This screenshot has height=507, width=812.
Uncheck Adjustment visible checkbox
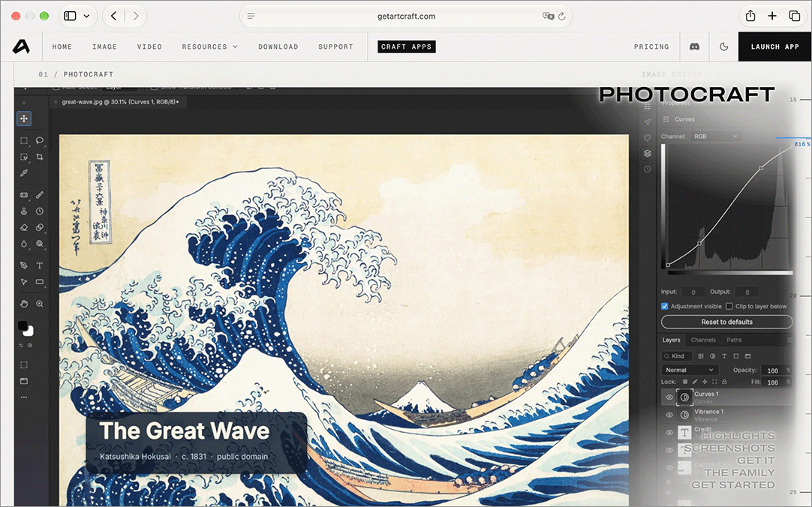click(665, 306)
